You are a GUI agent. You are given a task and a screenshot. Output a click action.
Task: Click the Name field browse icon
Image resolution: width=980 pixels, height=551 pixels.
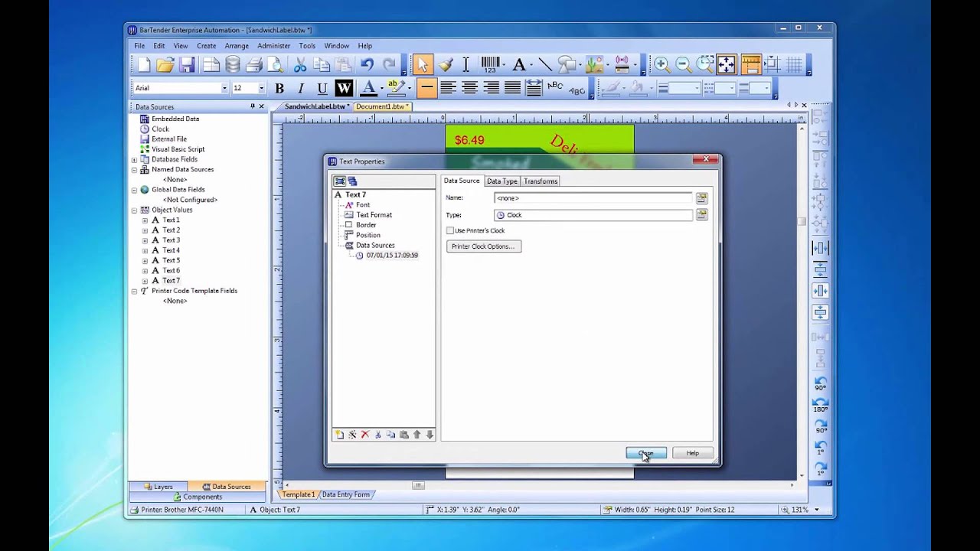click(x=701, y=198)
